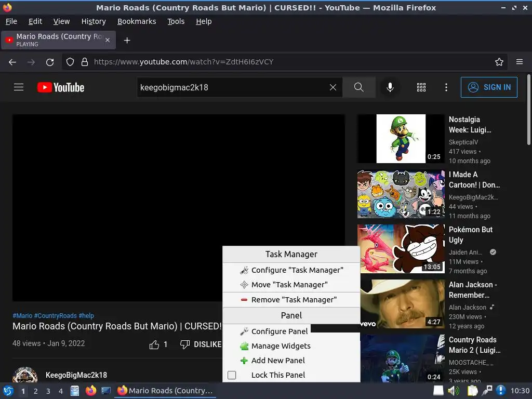Open the Edit menu

[x=35, y=21]
